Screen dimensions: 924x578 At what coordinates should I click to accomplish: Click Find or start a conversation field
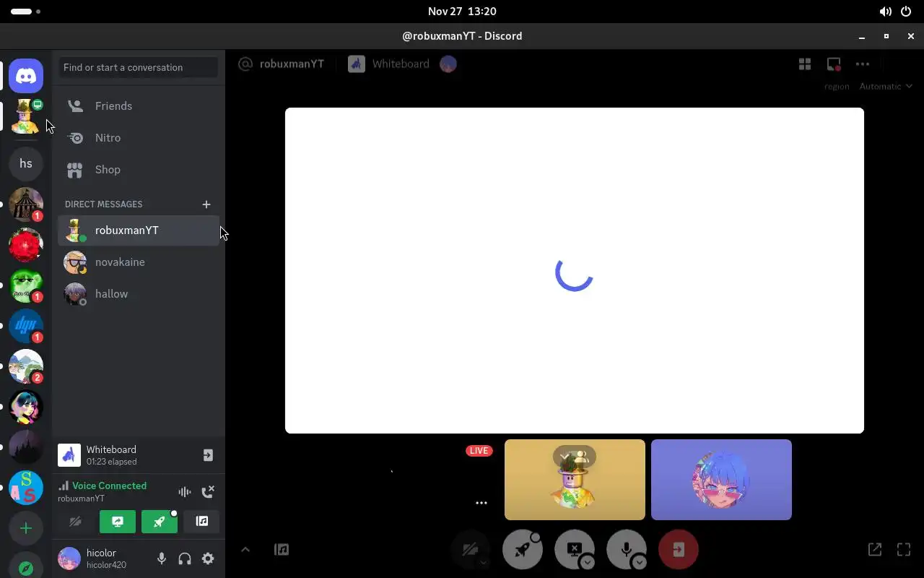139,67
